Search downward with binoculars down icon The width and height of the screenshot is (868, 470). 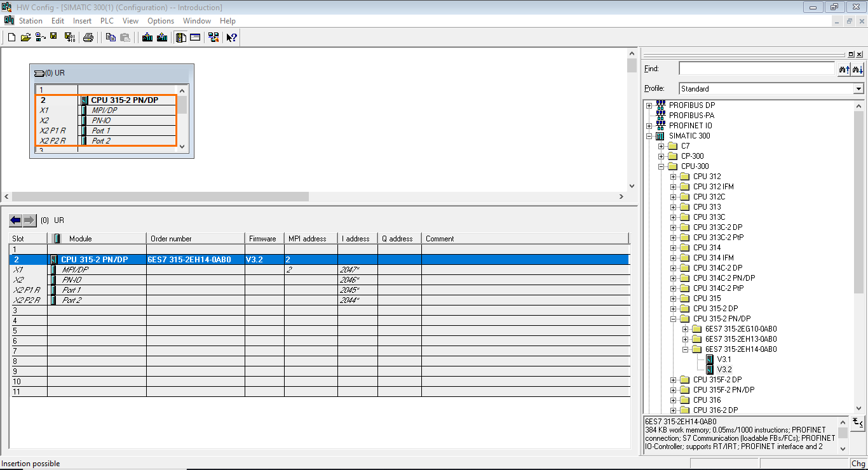point(857,69)
